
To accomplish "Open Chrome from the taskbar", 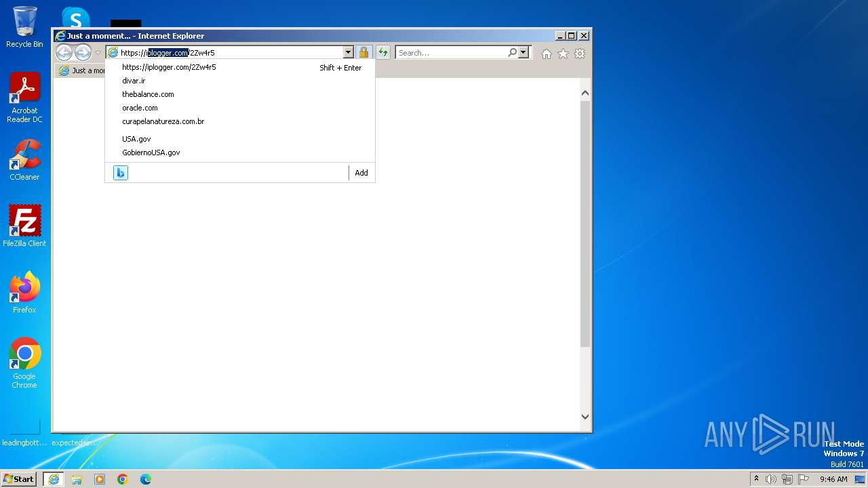I will pyautogui.click(x=123, y=479).
